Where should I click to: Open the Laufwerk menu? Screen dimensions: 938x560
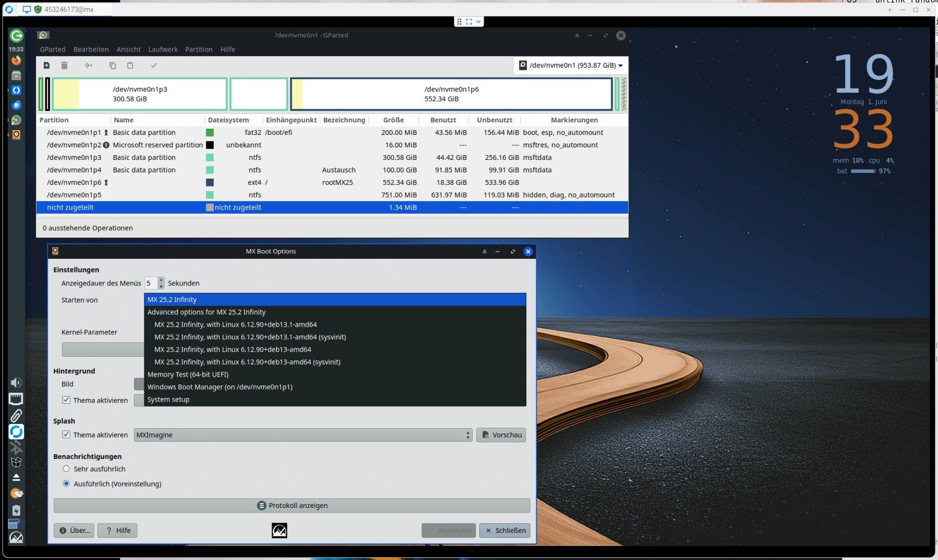163,49
